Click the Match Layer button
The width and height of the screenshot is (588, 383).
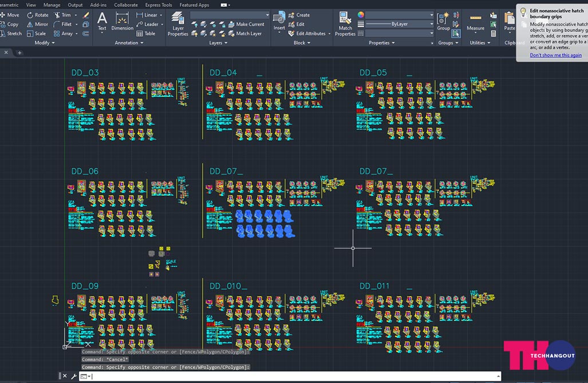click(245, 33)
